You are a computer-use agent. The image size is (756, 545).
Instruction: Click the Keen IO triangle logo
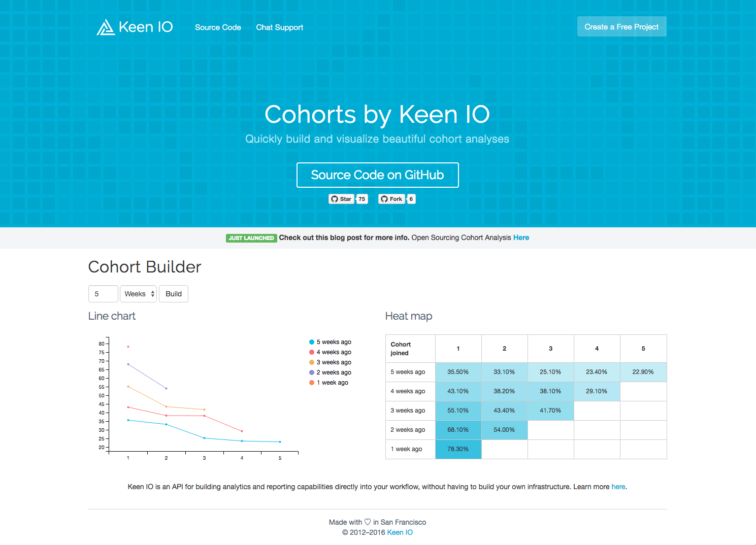[x=105, y=27]
